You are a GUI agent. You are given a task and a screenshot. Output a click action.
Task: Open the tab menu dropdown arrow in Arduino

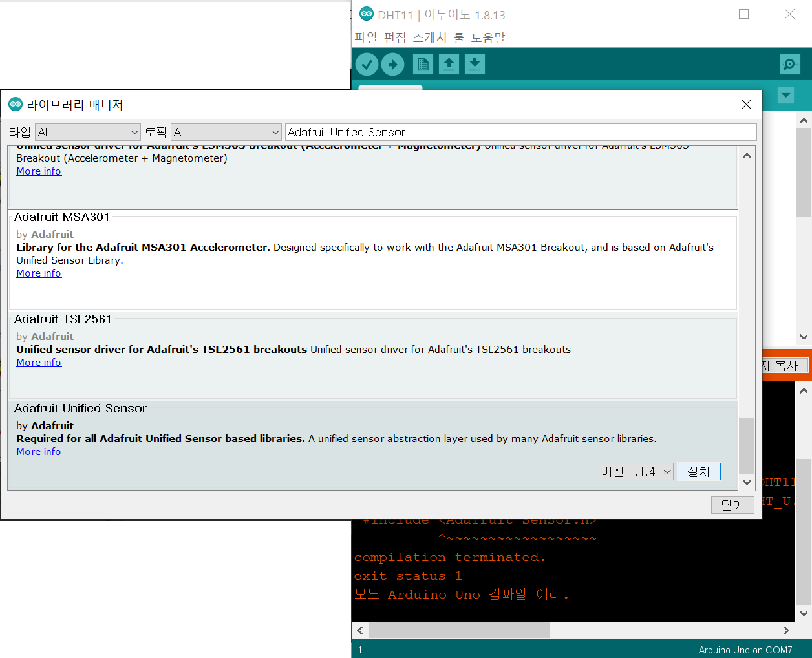click(x=785, y=96)
